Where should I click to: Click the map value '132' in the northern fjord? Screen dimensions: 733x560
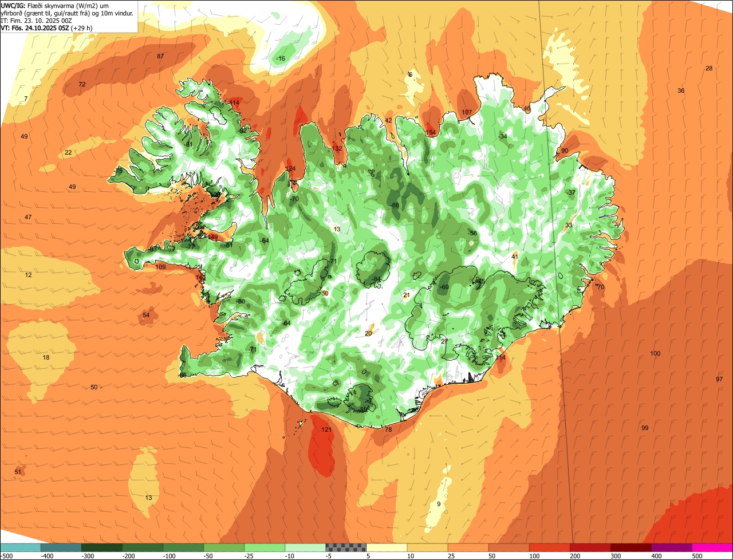337,148
